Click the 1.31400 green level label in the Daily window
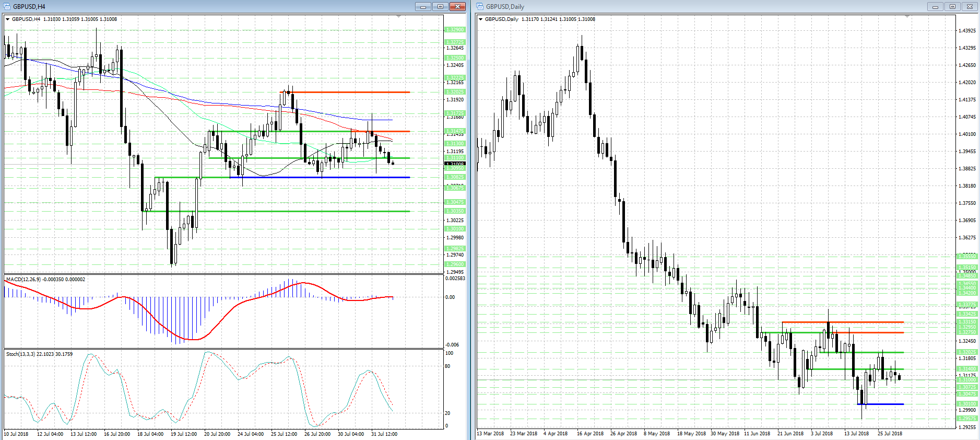Image resolution: width=980 pixels, height=440 pixels. coord(967,369)
